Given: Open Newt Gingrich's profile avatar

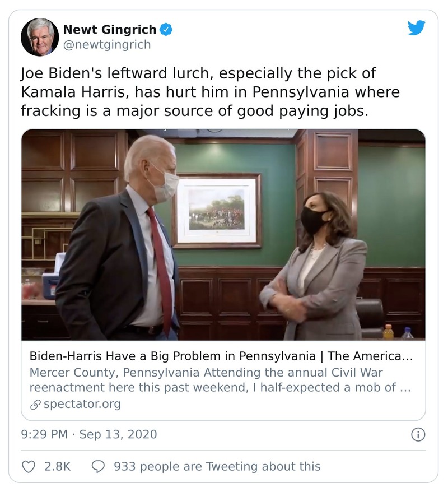Looking at the screenshot, I should tap(40, 37).
